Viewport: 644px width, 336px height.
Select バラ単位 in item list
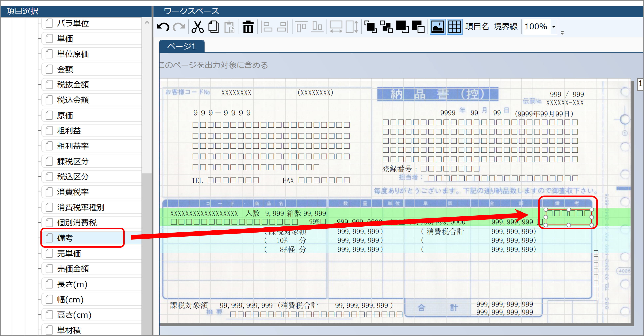coord(91,23)
